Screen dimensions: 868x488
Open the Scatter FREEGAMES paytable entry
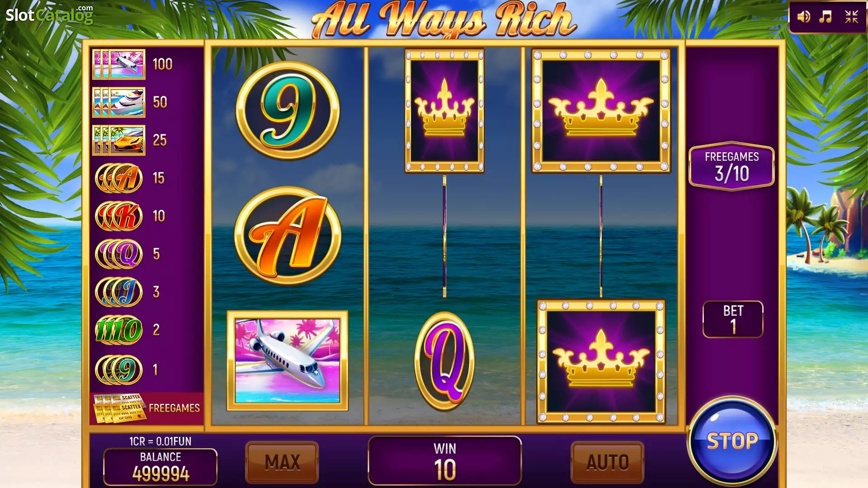click(147, 408)
